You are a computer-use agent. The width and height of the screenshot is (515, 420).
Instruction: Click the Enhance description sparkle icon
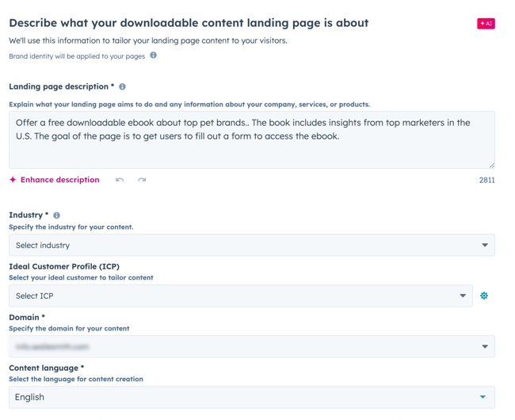click(13, 180)
